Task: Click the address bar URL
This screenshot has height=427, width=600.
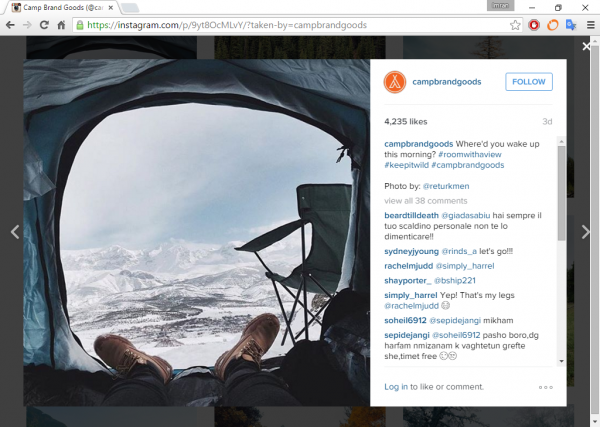Action: 227,25
